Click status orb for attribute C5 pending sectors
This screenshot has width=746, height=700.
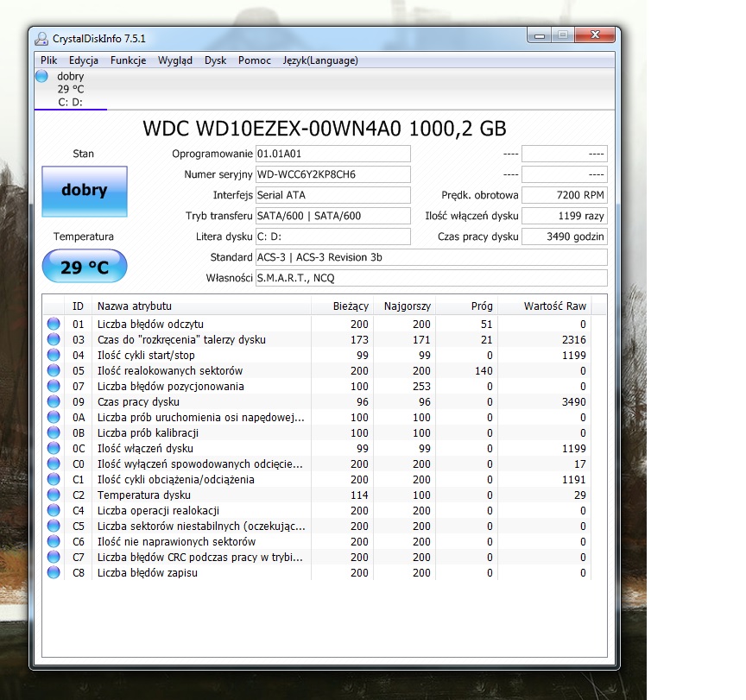tap(54, 526)
